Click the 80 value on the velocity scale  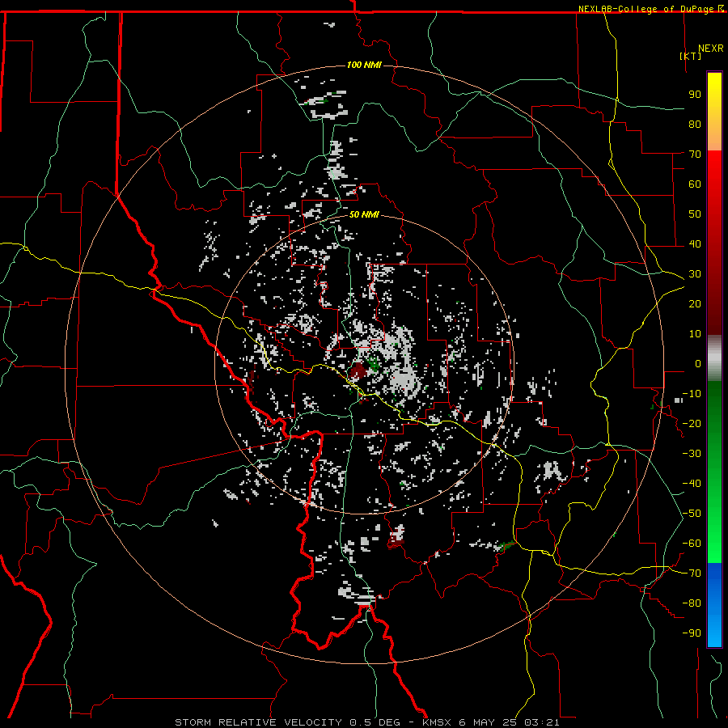coord(695,125)
